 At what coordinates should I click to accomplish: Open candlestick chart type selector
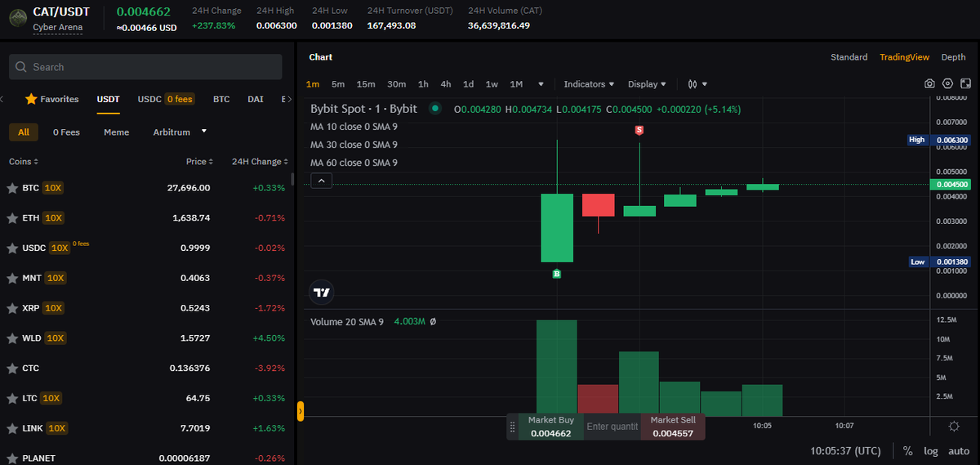[697, 84]
